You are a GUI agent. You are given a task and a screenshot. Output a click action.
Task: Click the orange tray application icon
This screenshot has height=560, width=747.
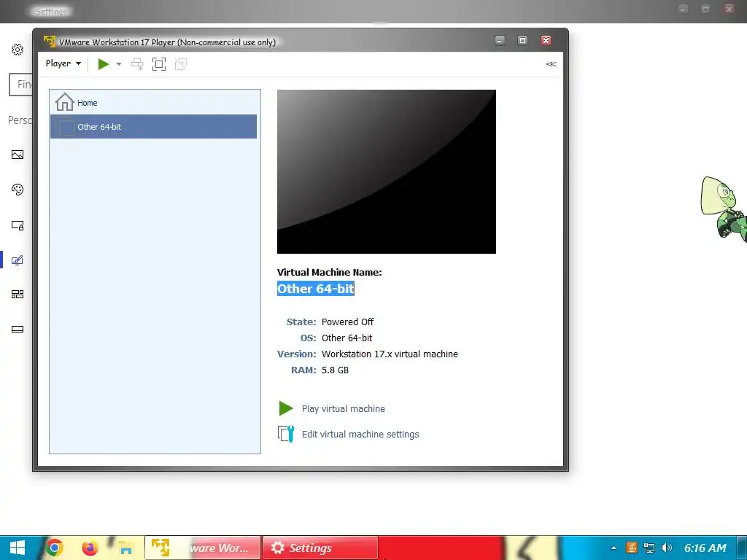click(632, 548)
